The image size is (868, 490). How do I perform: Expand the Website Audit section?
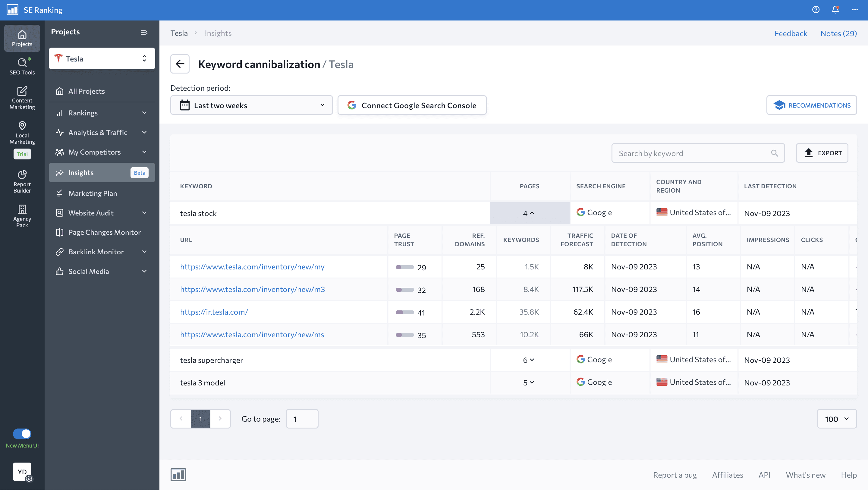(102, 213)
